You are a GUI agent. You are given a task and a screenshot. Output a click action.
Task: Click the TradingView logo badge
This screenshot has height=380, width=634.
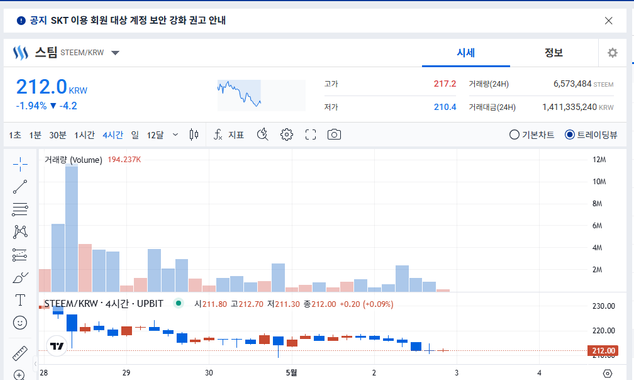click(57, 346)
